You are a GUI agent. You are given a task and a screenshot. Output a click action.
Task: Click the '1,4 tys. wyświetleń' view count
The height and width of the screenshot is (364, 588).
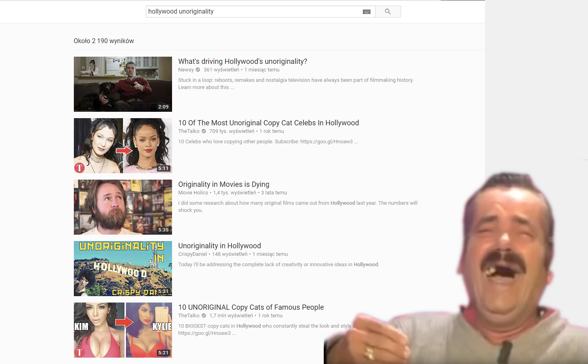coord(235,193)
